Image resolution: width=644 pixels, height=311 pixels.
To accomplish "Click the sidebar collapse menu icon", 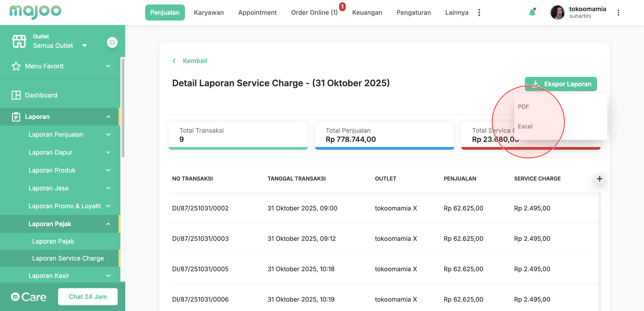I will [x=112, y=42].
